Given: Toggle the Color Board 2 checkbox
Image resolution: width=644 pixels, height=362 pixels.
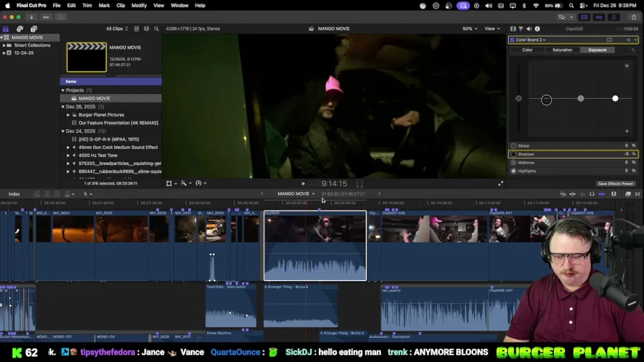Looking at the screenshot, I should pos(512,40).
